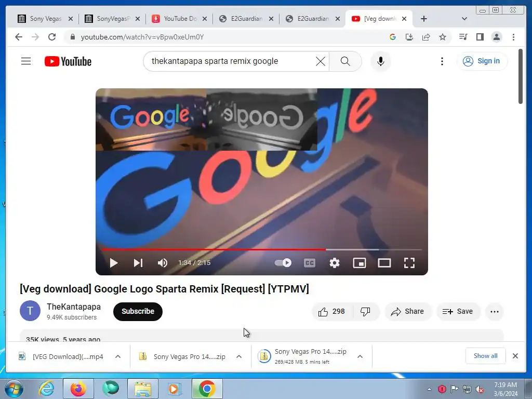Subscribe to TheKantapapa
The height and width of the screenshot is (399, 532).
pyautogui.click(x=138, y=312)
